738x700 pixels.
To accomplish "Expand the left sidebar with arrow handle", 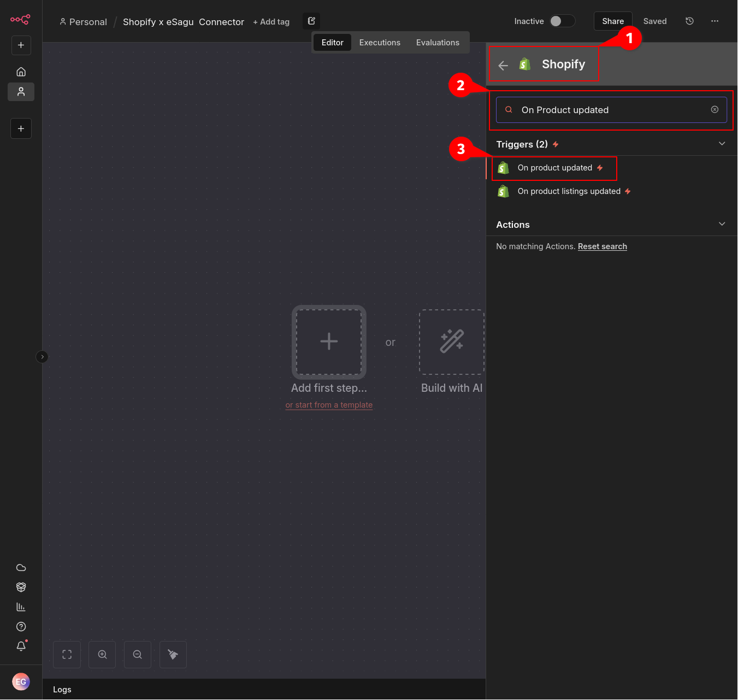I will click(42, 357).
